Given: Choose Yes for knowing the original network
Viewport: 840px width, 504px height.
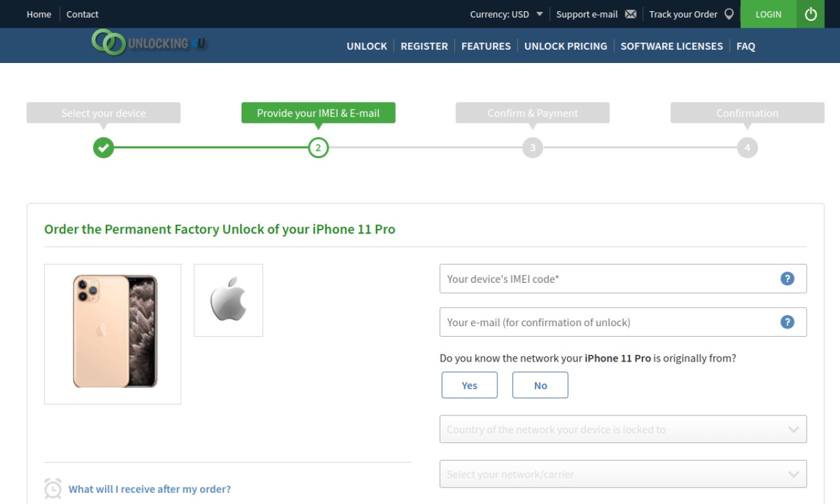Looking at the screenshot, I should (469, 385).
